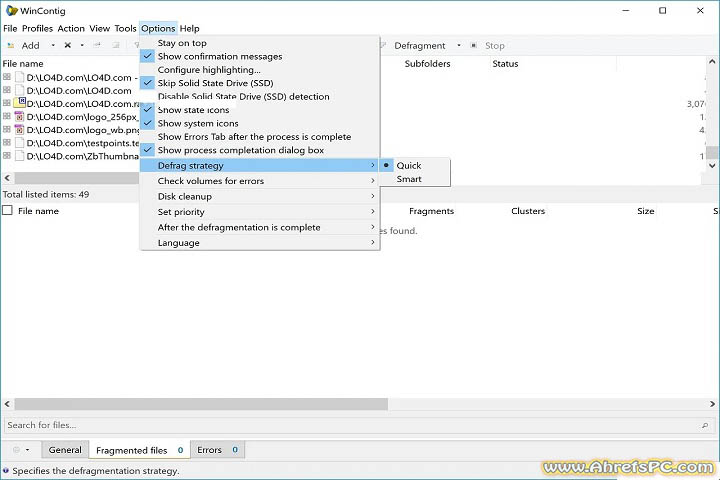Click the blank file icon of testpoints row
The height and width of the screenshot is (480, 720).
pos(19,142)
